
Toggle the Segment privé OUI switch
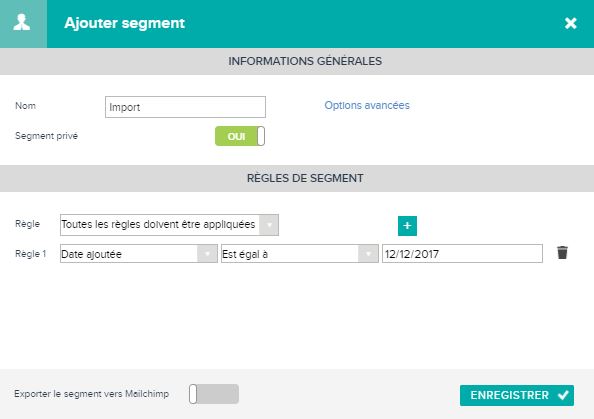240,136
